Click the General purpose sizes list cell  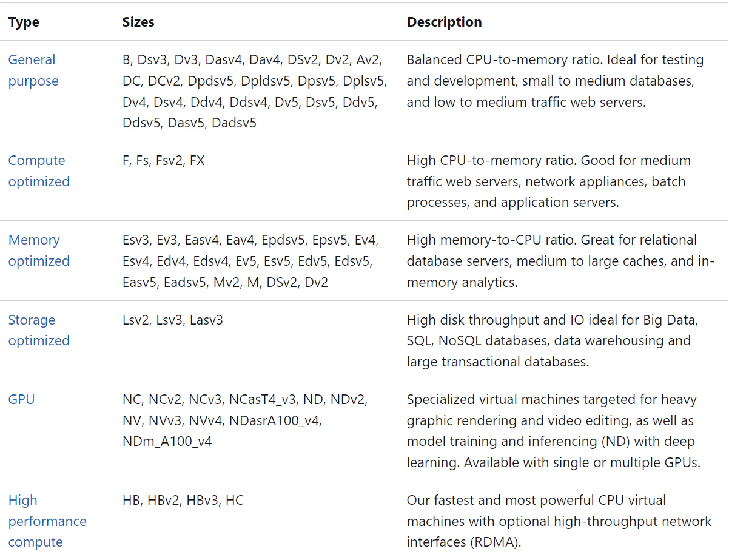pyautogui.click(x=255, y=92)
